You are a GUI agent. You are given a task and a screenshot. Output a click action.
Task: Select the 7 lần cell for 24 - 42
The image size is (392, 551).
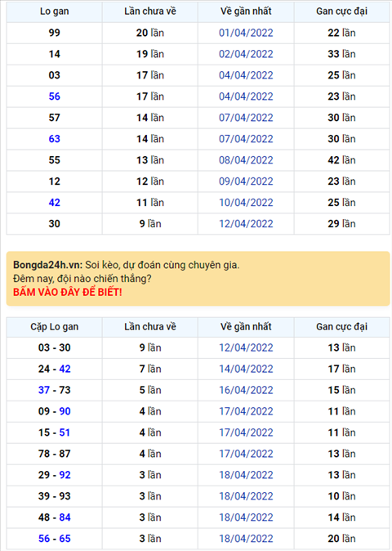150,369
